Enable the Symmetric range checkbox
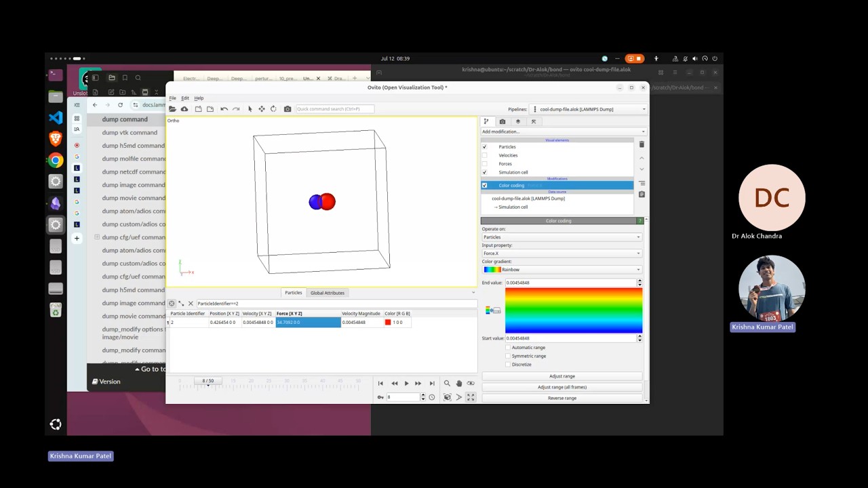 (x=508, y=356)
